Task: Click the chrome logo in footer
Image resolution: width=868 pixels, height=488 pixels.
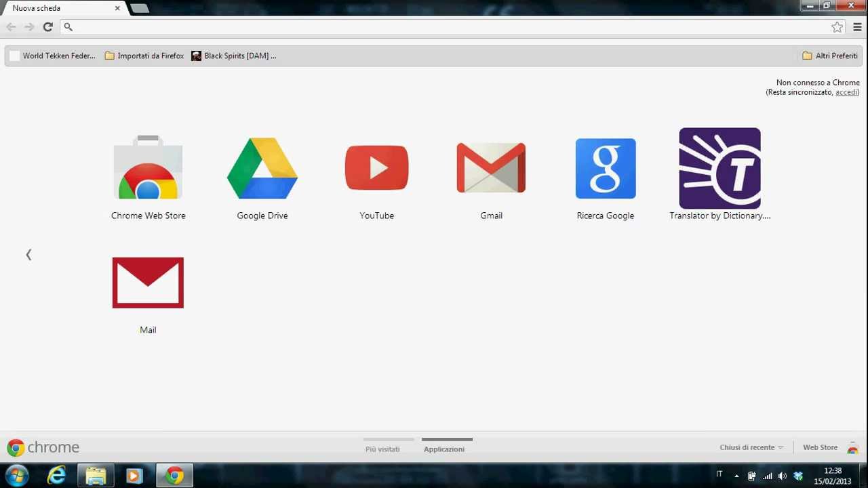Action: coord(43,447)
